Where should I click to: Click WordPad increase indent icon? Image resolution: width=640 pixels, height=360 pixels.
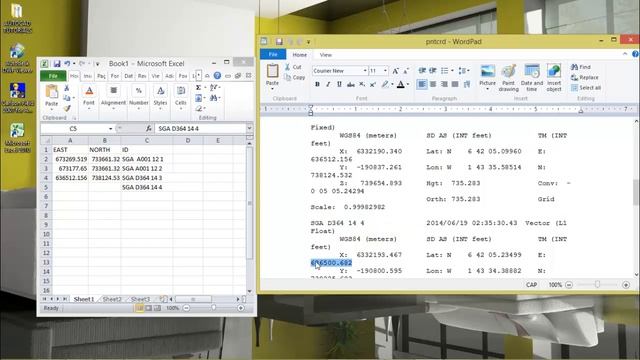(x=433, y=71)
